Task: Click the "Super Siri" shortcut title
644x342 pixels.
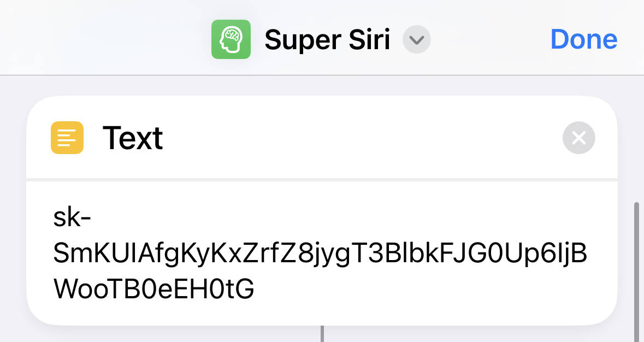Action: click(327, 40)
